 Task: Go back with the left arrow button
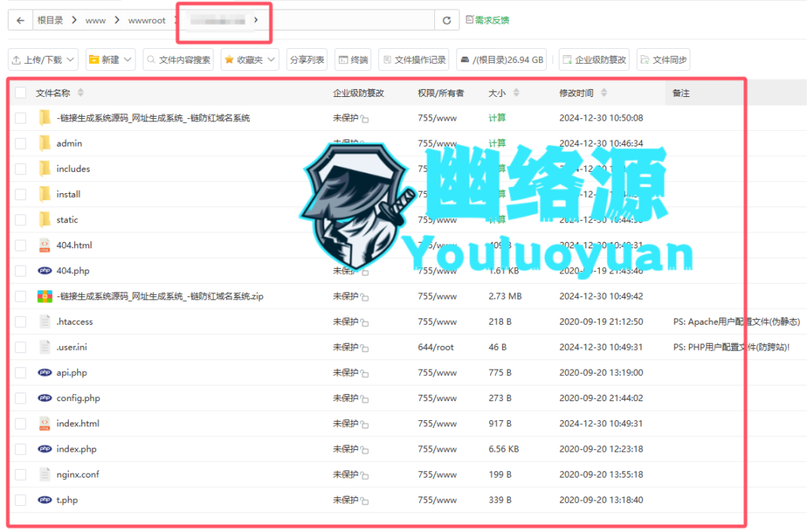20,20
